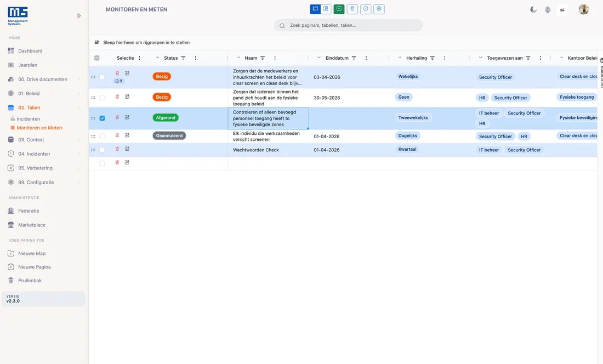Image resolution: width=603 pixels, height=364 pixels.
Task: Filter the Naam column
Action: [263, 58]
